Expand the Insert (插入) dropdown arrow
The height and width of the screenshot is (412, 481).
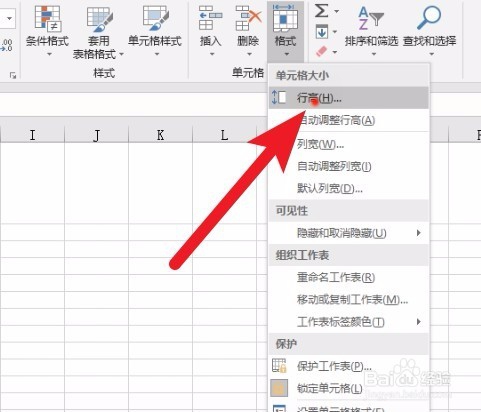212,54
